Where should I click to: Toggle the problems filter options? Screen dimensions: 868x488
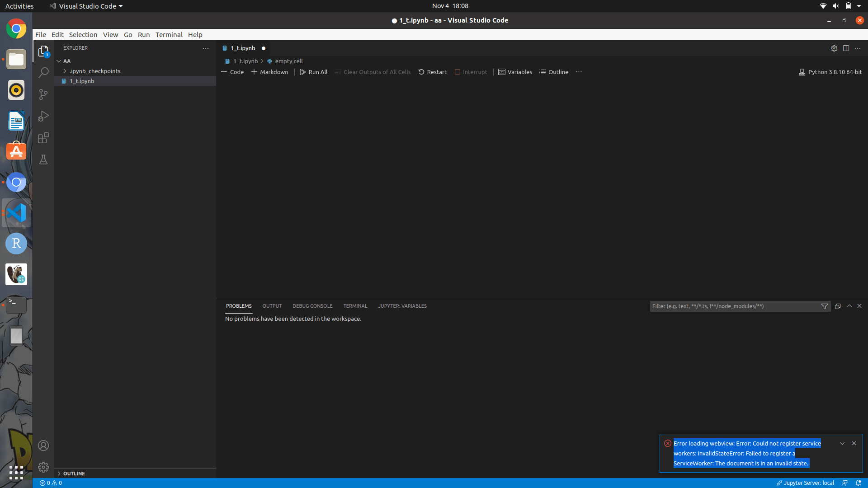[x=825, y=306]
